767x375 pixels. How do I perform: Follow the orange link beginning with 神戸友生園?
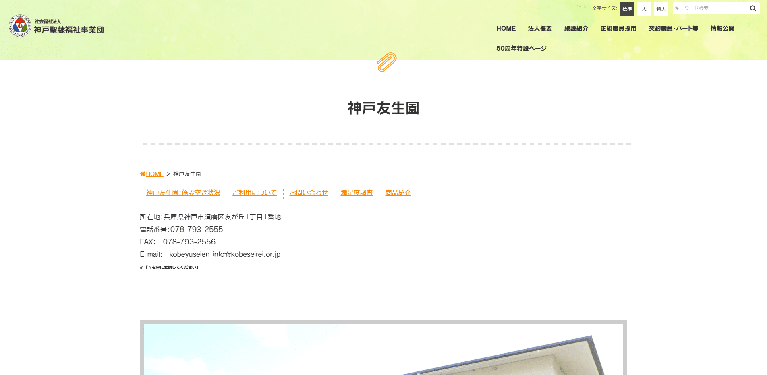[x=183, y=193]
